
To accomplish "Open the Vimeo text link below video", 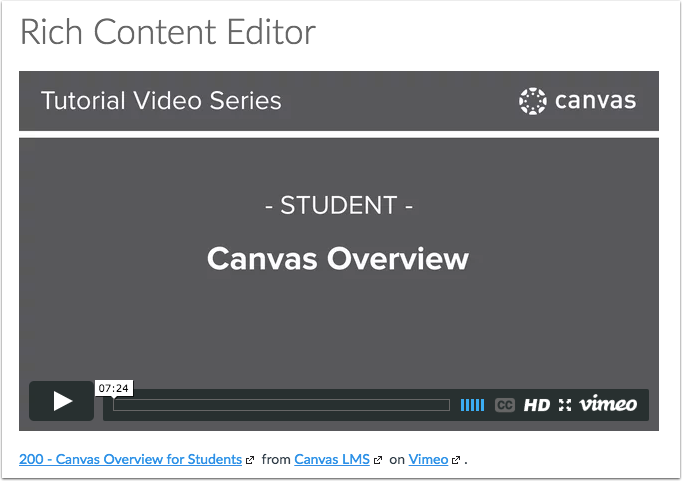I will tap(428, 459).
